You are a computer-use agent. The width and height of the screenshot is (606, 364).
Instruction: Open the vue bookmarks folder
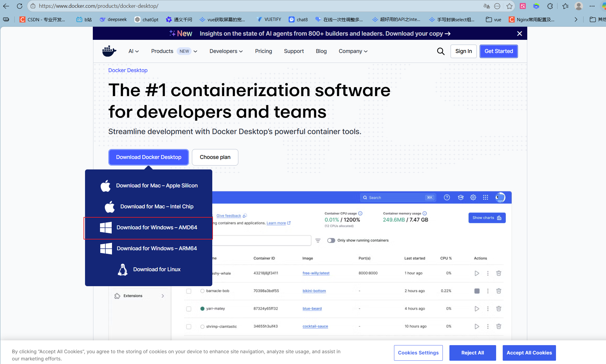click(x=493, y=19)
